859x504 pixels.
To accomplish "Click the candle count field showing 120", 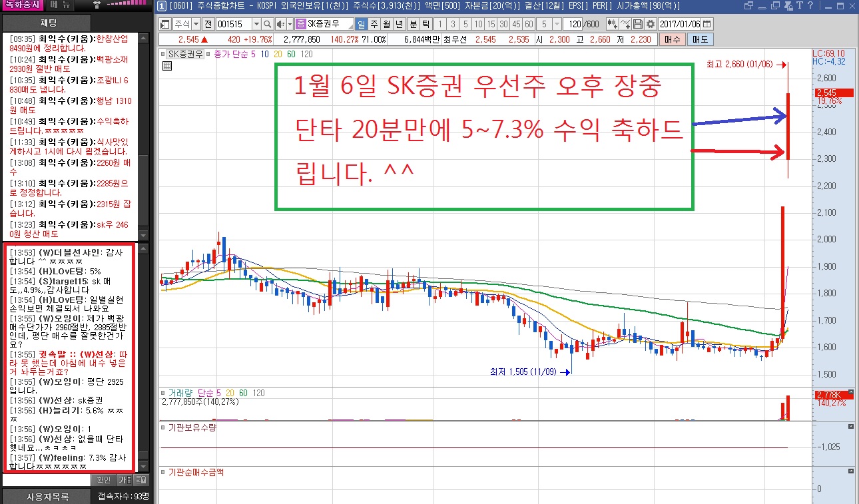I will 573,24.
